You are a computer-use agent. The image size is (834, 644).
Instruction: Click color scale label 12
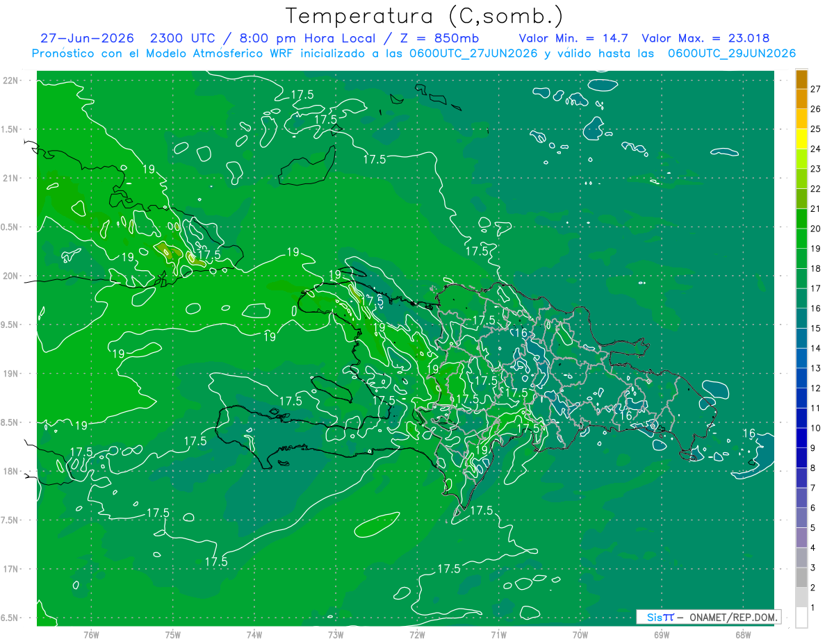[x=815, y=388]
